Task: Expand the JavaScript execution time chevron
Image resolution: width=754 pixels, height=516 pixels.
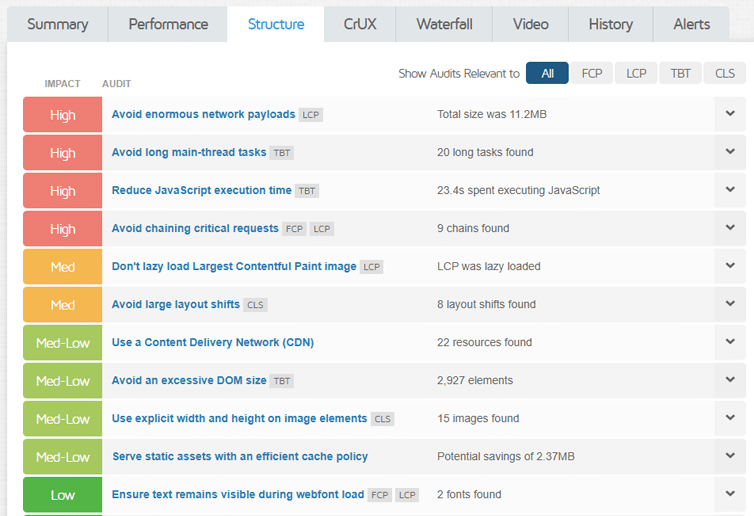Action: click(x=730, y=190)
